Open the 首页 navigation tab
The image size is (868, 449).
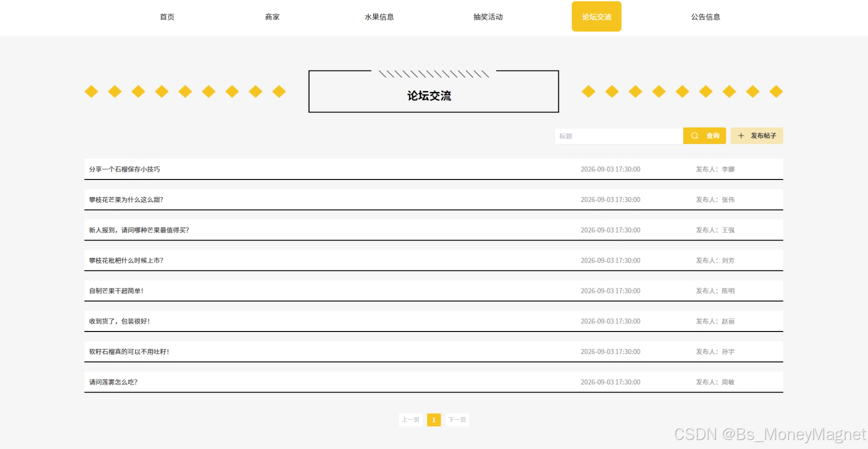point(167,17)
